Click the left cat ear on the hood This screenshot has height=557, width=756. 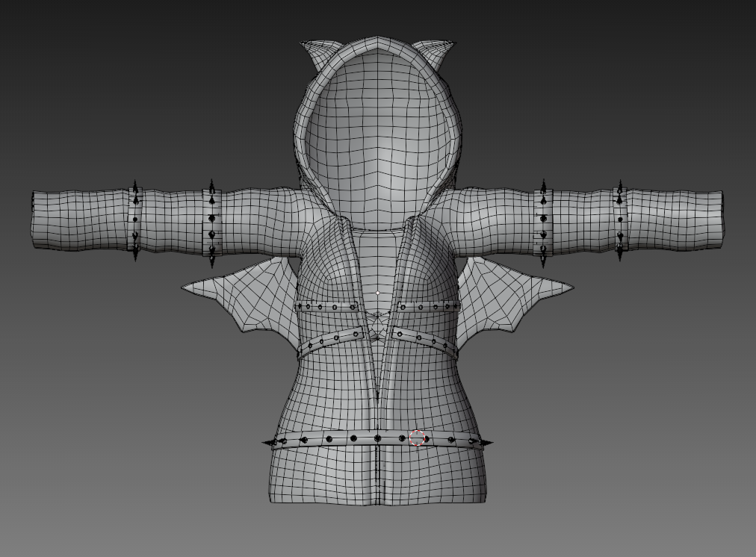point(317,54)
